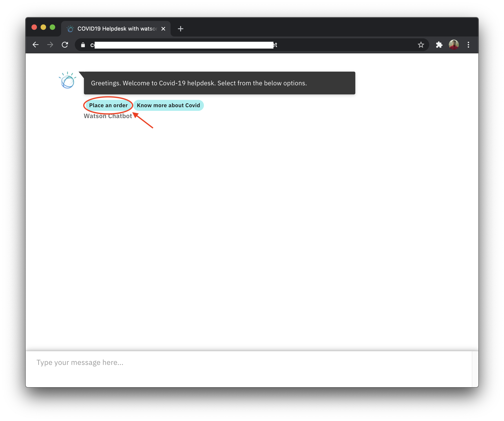Screen dimensions: 504x421
Task: Reload the page with refresh icon
Action: click(x=65, y=45)
